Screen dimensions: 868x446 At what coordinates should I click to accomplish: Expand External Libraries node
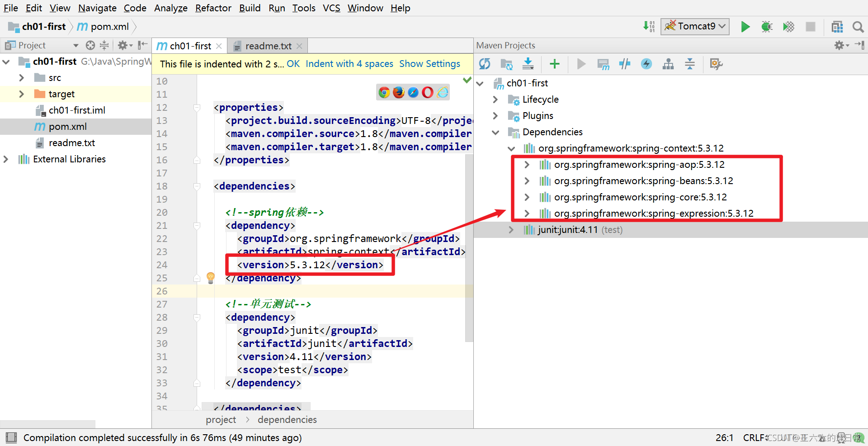[x=6, y=159]
